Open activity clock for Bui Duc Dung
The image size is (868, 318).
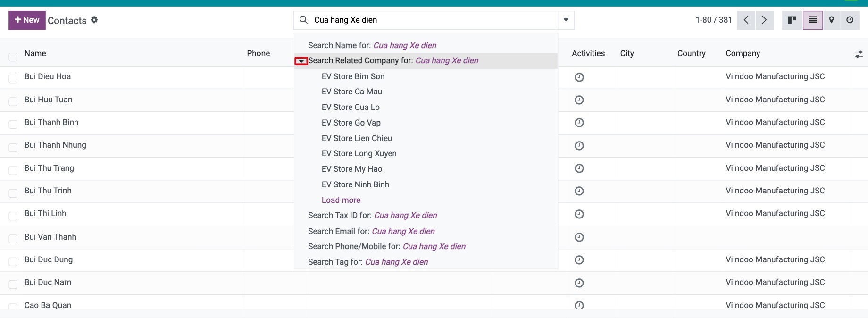point(579,260)
